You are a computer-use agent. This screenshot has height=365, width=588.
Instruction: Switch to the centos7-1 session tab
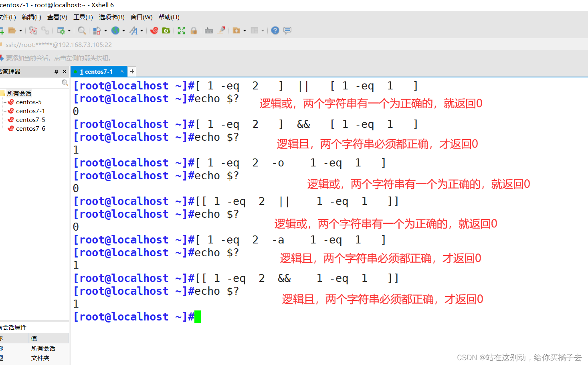click(x=99, y=71)
